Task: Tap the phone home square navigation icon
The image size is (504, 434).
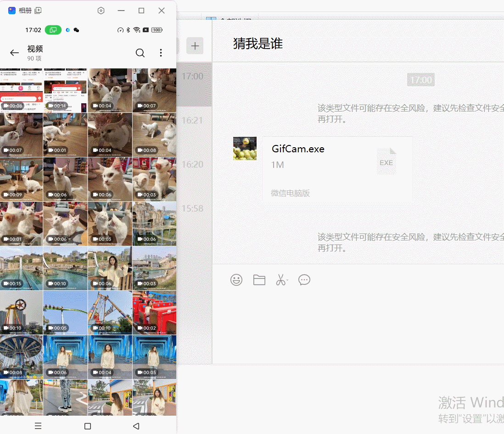Action: click(87, 426)
